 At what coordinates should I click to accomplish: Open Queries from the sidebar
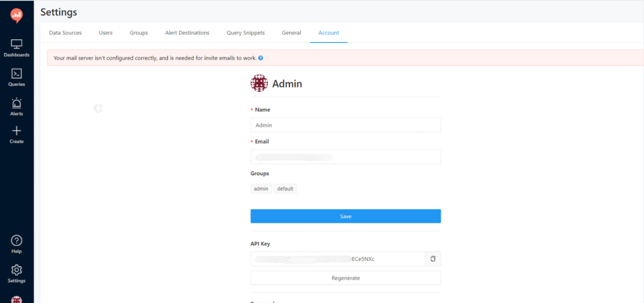click(16, 77)
